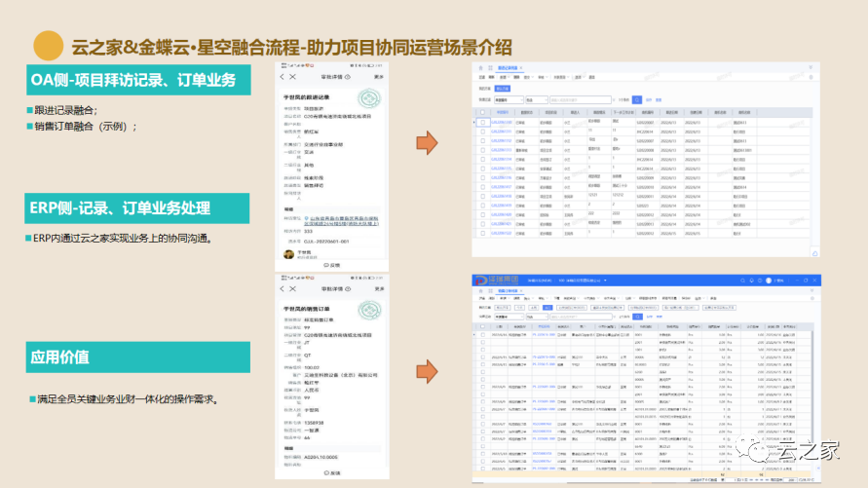Go back on the 销售订单 phone approval screen
Image resolution: width=868 pixels, height=488 pixels.
coord(283,289)
